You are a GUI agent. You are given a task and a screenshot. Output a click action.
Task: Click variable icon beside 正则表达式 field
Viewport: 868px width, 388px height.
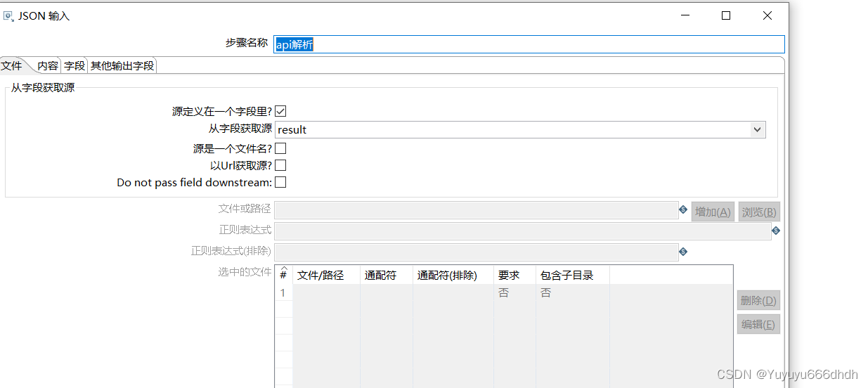776,231
